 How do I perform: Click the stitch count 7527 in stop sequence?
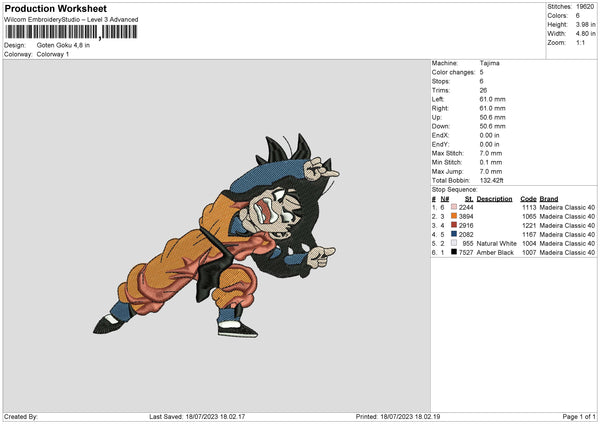click(x=466, y=253)
